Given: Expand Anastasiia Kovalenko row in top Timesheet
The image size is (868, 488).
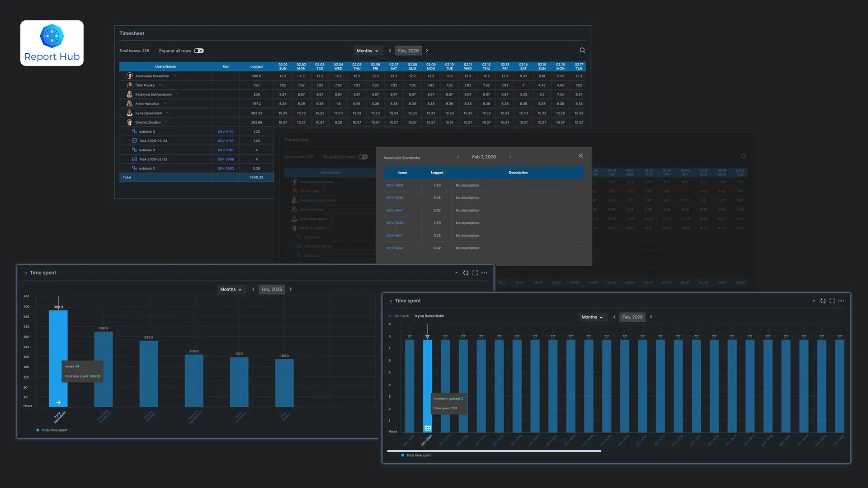Looking at the screenshot, I should coord(175,76).
